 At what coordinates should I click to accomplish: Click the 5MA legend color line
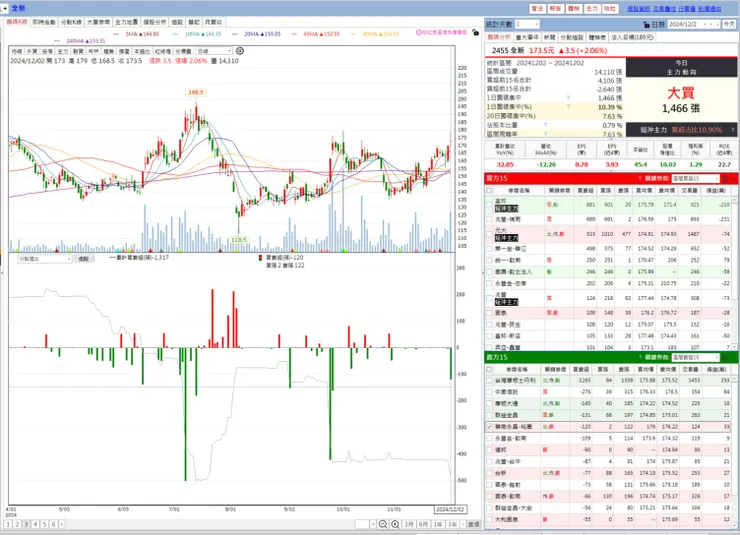(117, 34)
